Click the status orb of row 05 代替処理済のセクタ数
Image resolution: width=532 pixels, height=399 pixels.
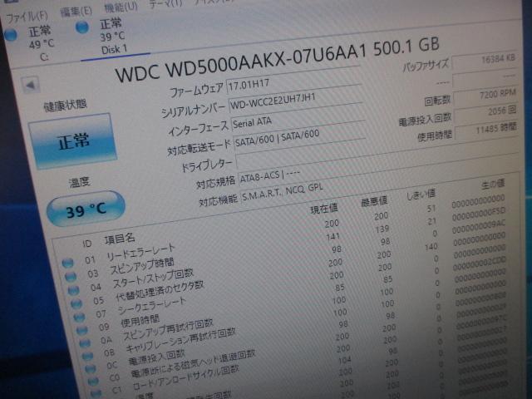click(76, 303)
